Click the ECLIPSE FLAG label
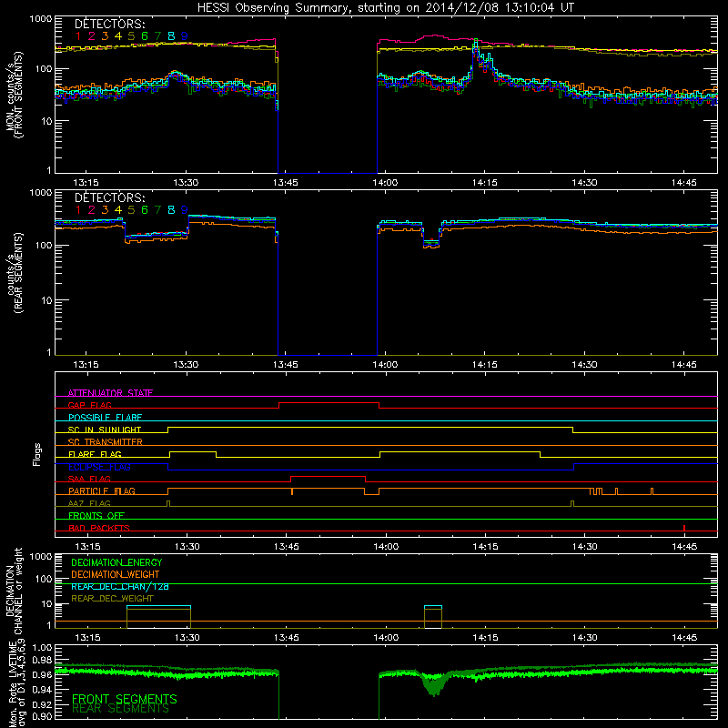Viewport: 728px width, 728px height. (x=99, y=467)
